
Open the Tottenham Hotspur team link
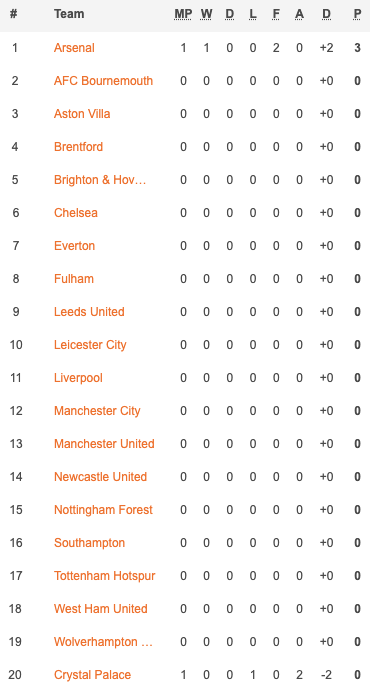pyautogui.click(x=104, y=576)
